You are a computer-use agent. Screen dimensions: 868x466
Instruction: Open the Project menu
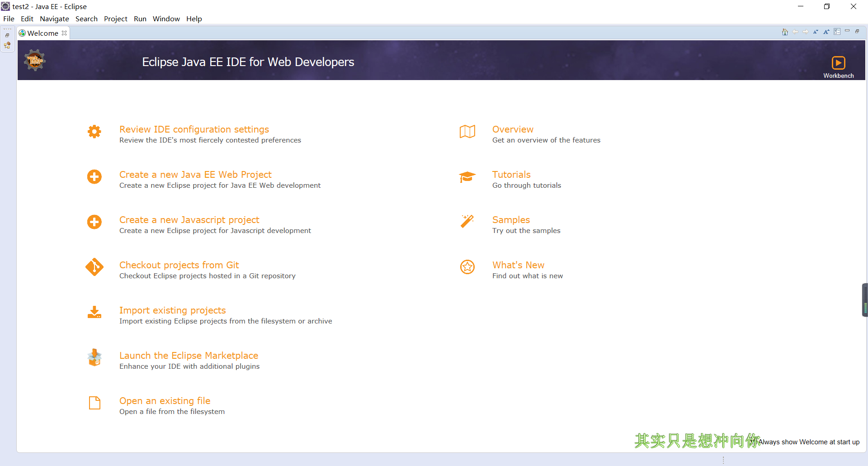pyautogui.click(x=116, y=19)
